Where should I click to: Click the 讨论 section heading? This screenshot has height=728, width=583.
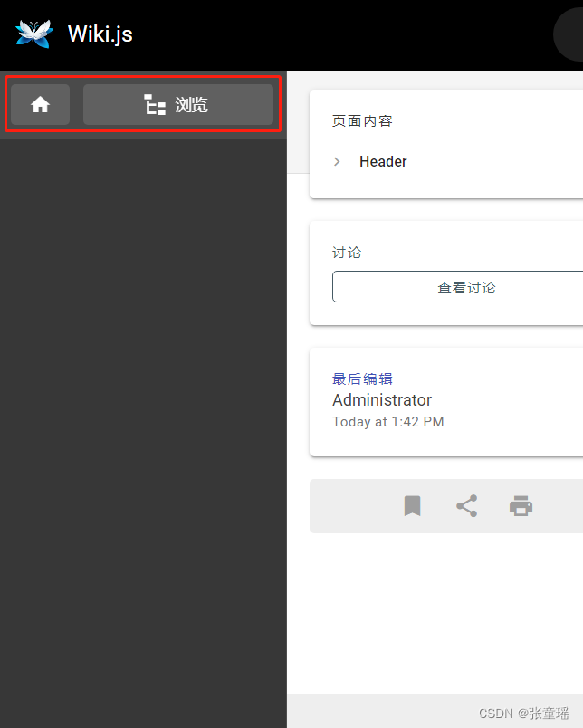click(347, 253)
